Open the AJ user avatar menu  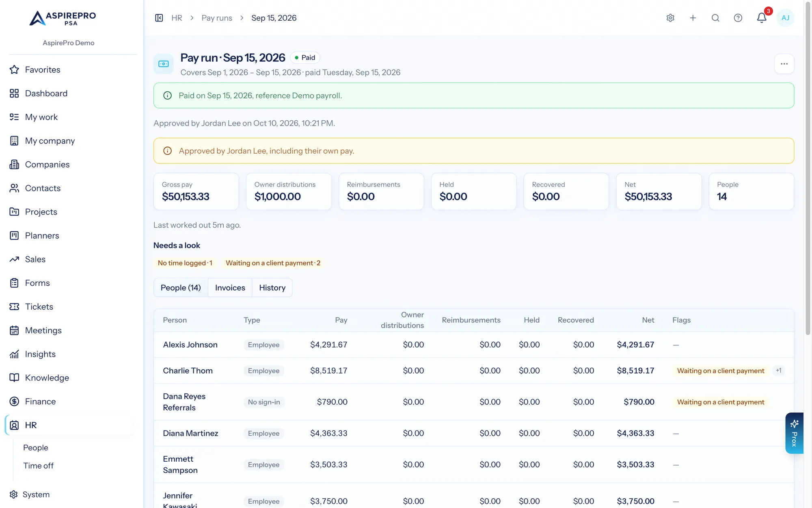coord(785,18)
